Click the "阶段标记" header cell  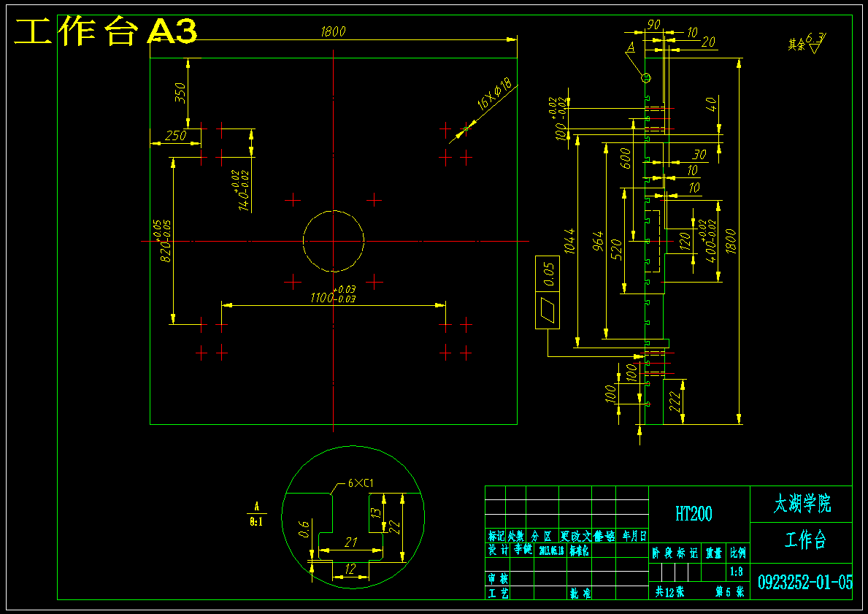675,552
